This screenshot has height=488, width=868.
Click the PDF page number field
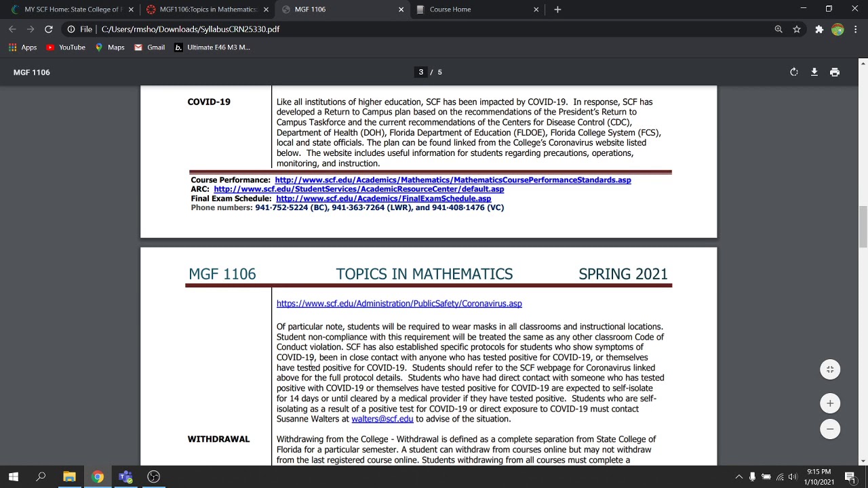[420, 72]
